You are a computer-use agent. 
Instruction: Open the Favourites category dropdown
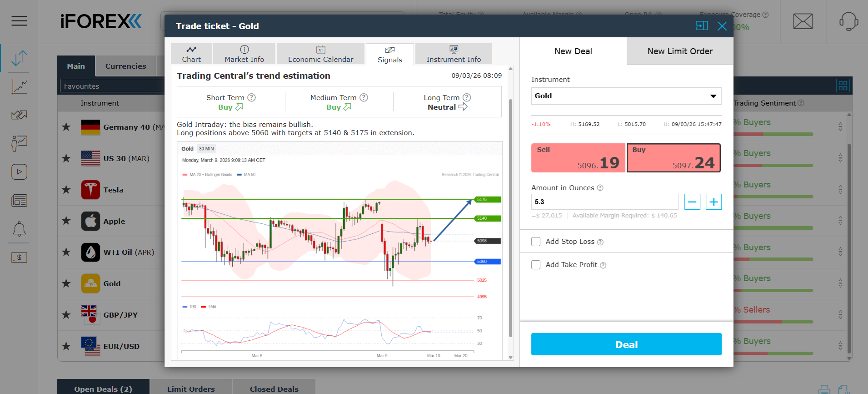pyautogui.click(x=112, y=86)
